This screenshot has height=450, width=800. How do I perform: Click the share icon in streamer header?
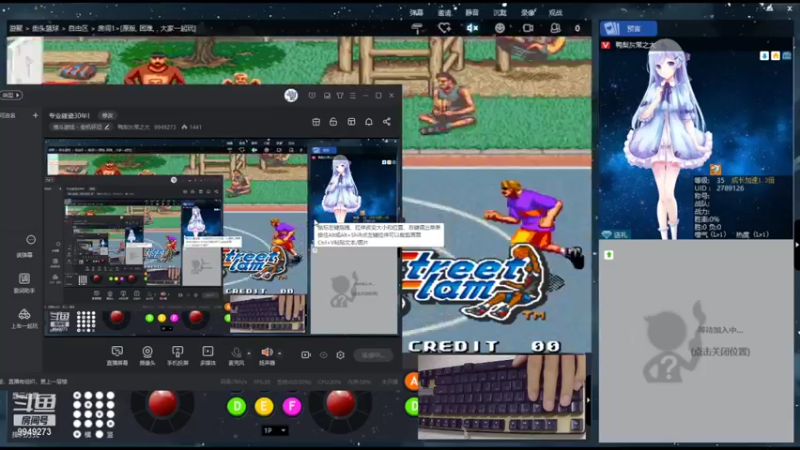(387, 122)
